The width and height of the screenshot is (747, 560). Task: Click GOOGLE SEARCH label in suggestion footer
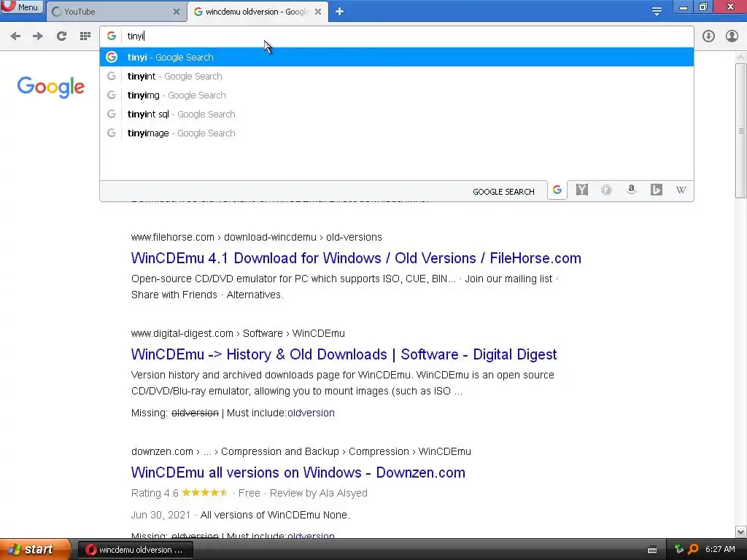(503, 192)
